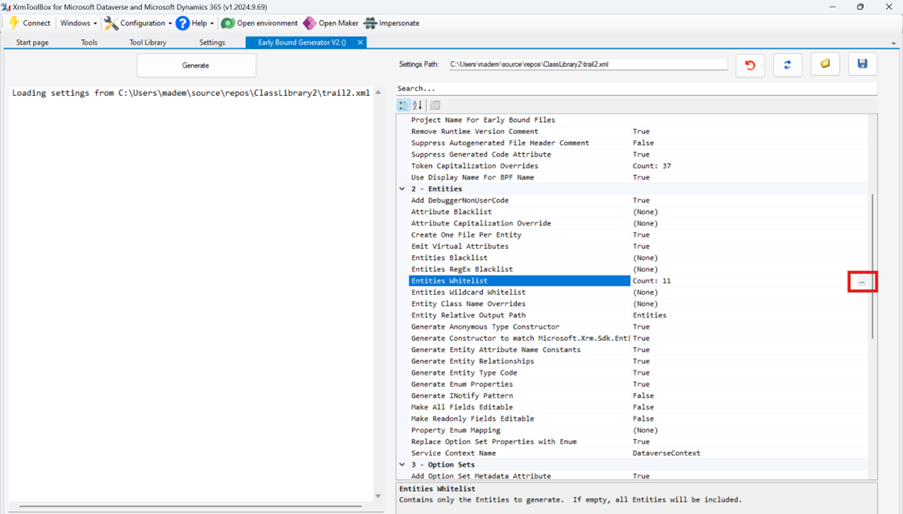Switch property grid to categorized view

pos(404,105)
